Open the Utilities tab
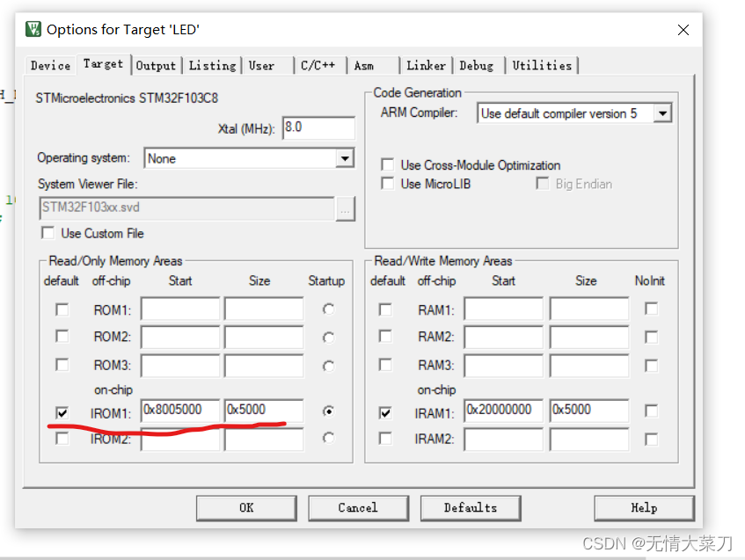745x560 pixels. coord(542,66)
